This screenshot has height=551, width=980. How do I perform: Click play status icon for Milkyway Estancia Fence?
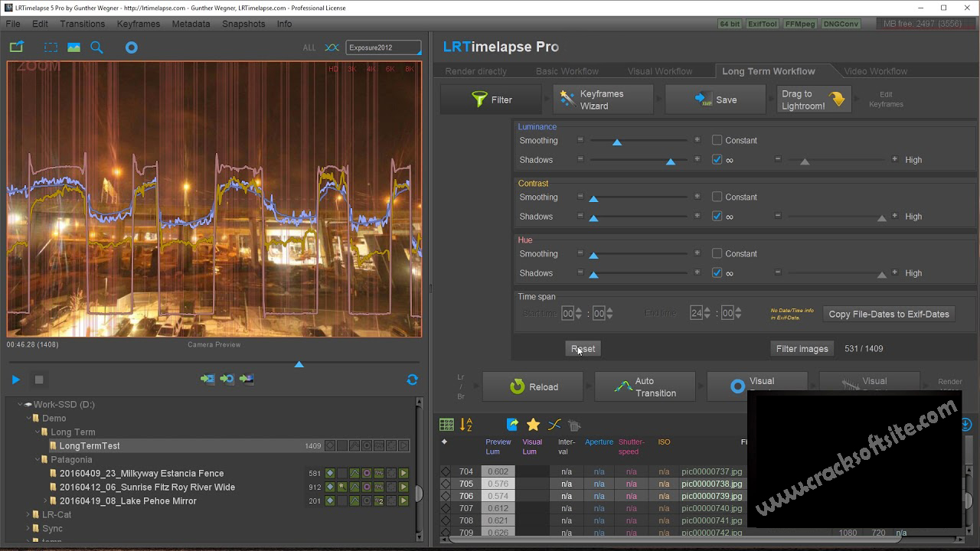pyautogui.click(x=403, y=473)
